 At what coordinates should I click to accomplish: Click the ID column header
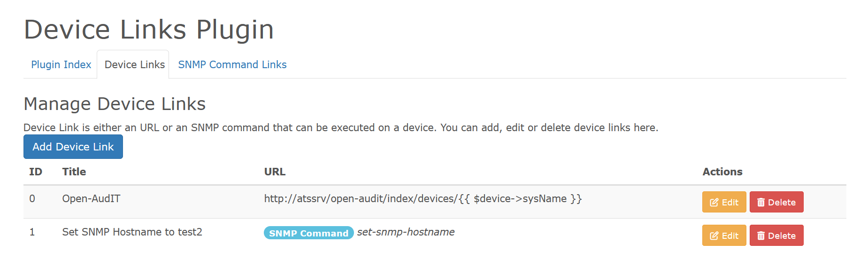(x=36, y=172)
